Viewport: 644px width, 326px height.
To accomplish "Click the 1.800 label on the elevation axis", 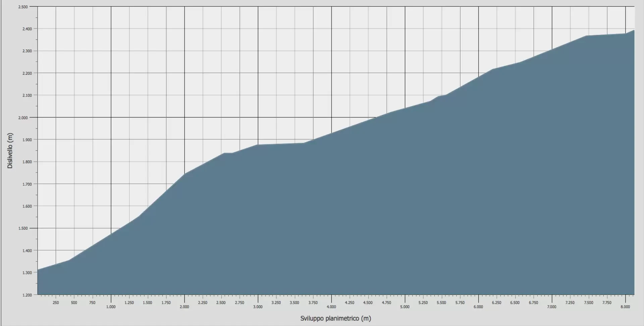I will [28, 162].
